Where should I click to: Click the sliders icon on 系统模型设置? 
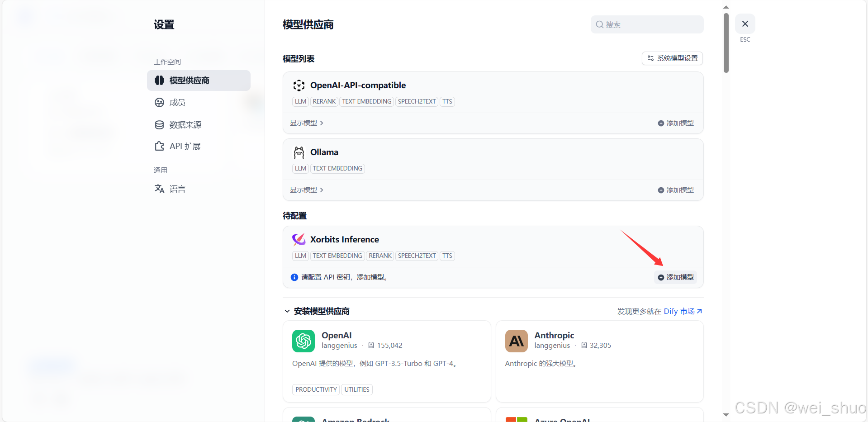point(650,58)
